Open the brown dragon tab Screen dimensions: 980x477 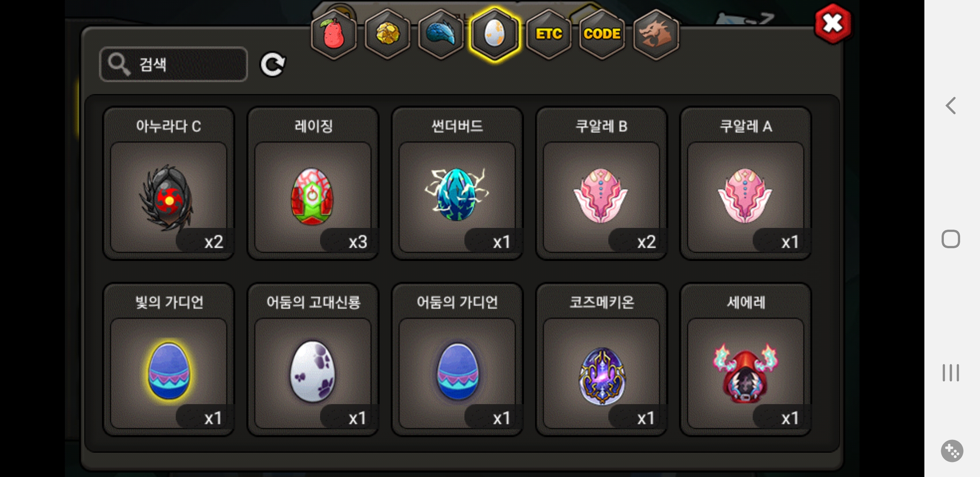tap(656, 34)
